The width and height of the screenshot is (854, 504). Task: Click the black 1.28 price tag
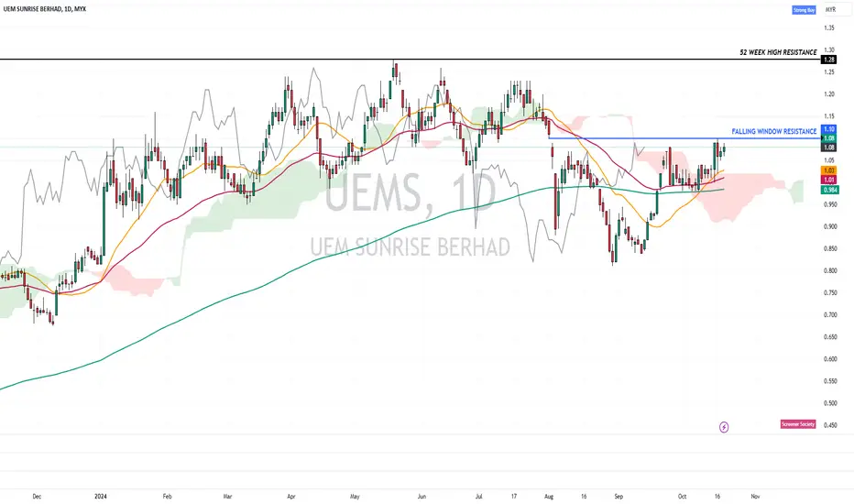coord(829,60)
